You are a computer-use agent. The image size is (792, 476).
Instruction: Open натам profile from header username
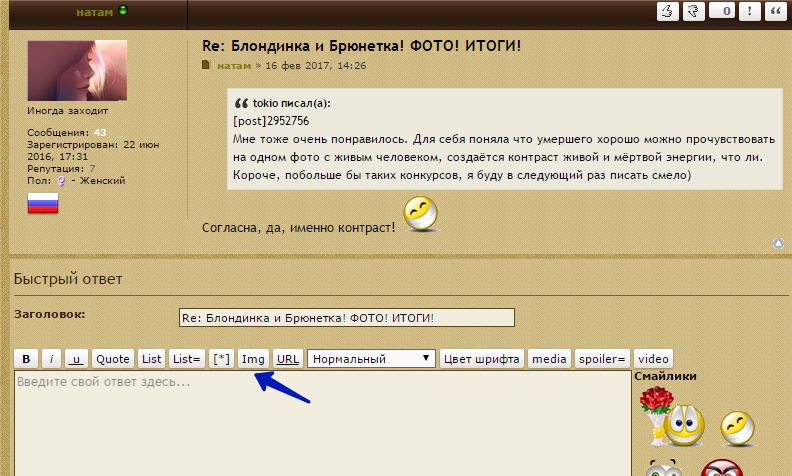[x=94, y=12]
